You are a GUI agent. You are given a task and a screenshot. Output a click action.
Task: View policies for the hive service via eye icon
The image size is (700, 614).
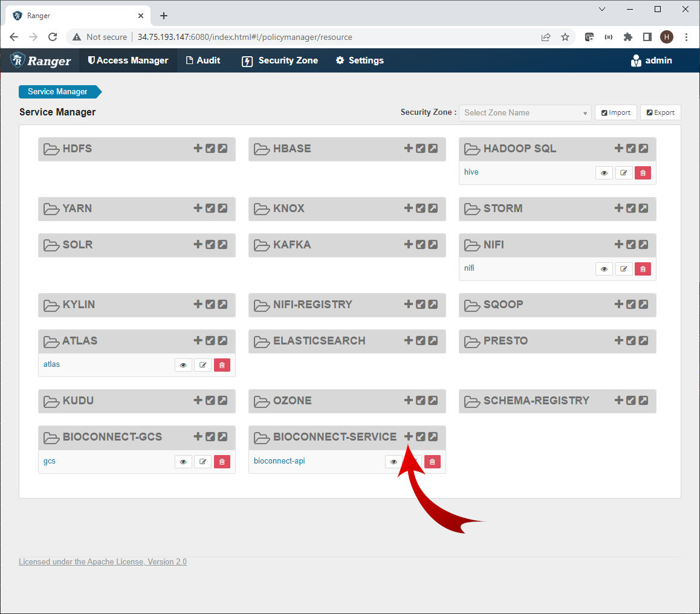click(604, 172)
